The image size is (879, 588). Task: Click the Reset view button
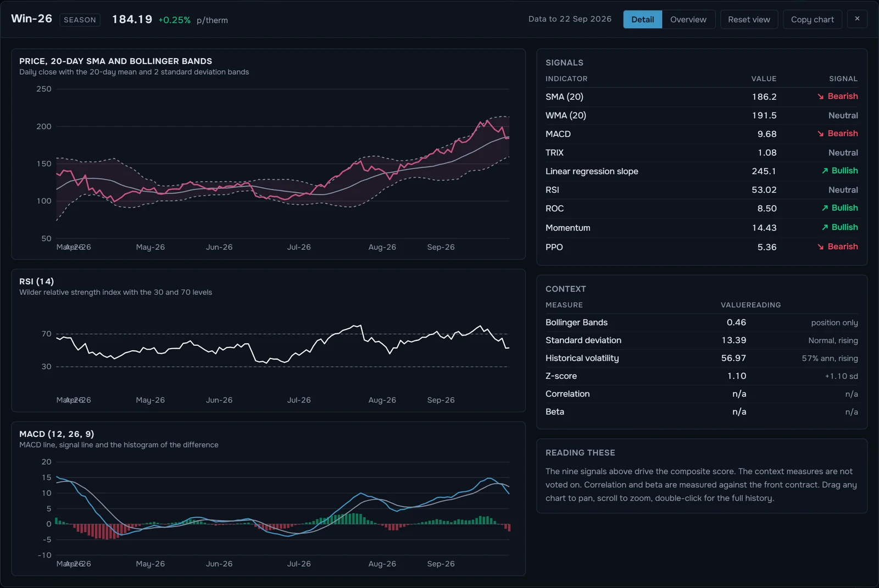click(749, 19)
